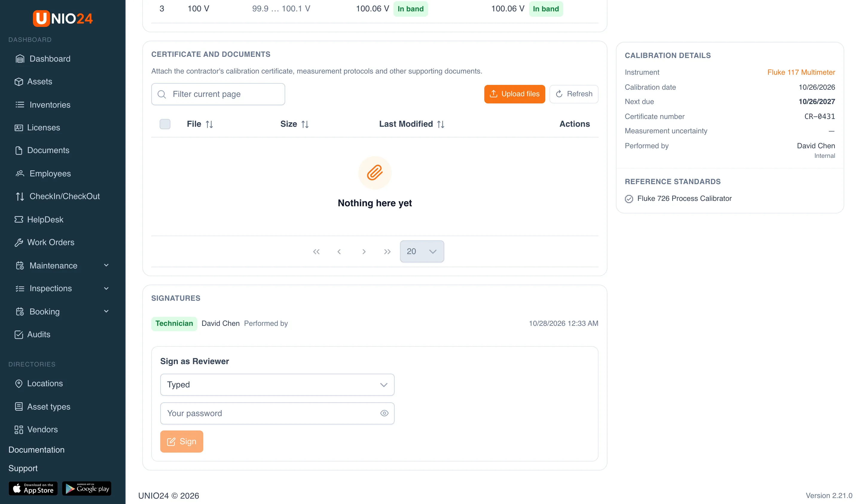This screenshot has height=504, width=861.
Task: Sort files by File name
Action: point(200,124)
